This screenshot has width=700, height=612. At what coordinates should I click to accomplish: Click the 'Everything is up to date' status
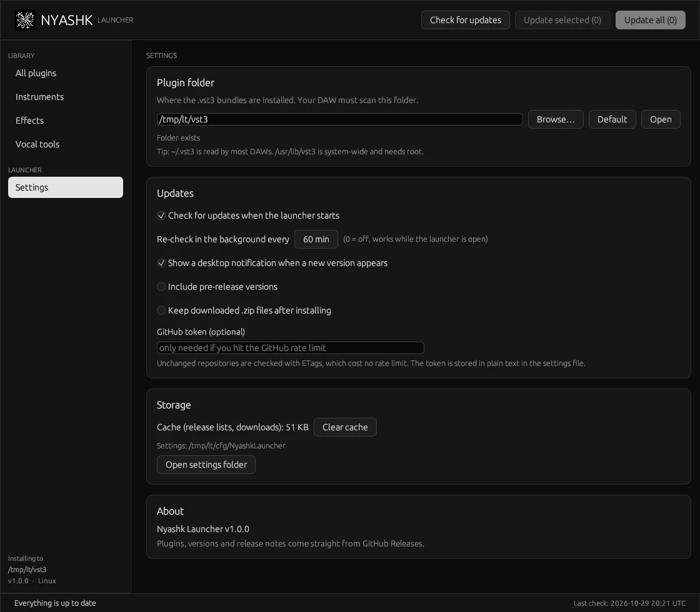click(56, 603)
